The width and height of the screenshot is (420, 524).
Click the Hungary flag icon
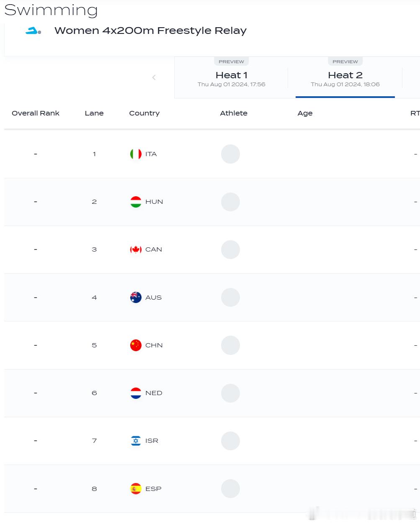[136, 202]
